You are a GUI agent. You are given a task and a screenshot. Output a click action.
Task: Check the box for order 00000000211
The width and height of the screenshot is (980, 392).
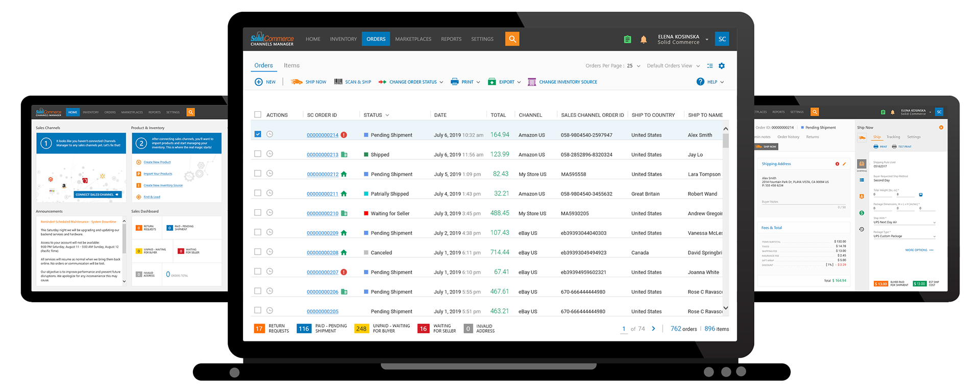[x=258, y=193]
